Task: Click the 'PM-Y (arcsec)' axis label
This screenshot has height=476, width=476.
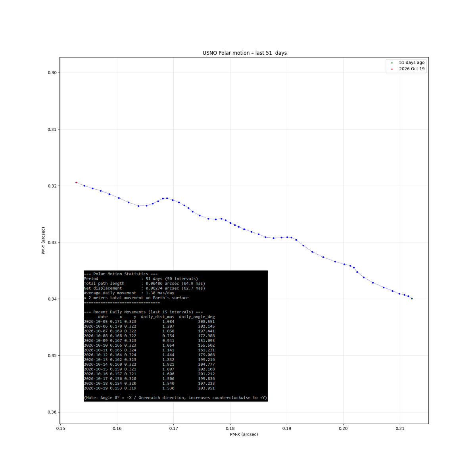Action: pos(43,240)
